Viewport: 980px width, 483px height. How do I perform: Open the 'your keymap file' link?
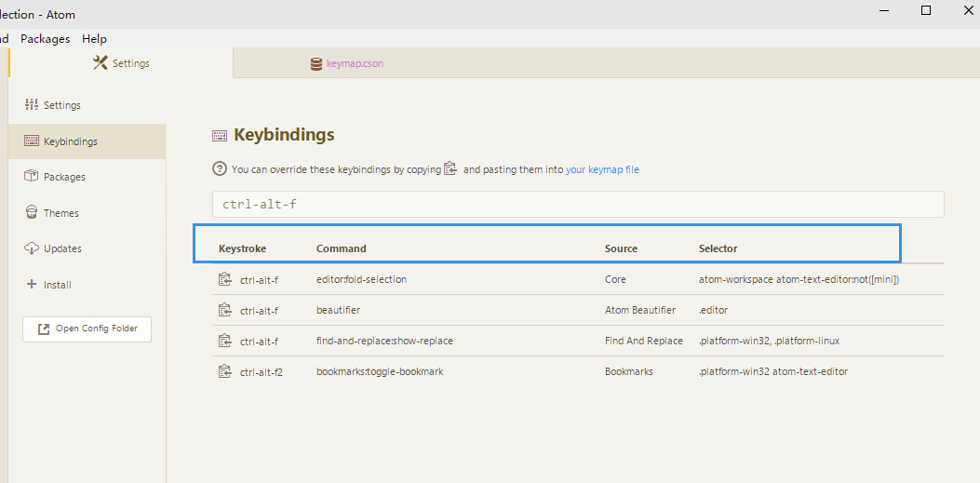click(602, 169)
